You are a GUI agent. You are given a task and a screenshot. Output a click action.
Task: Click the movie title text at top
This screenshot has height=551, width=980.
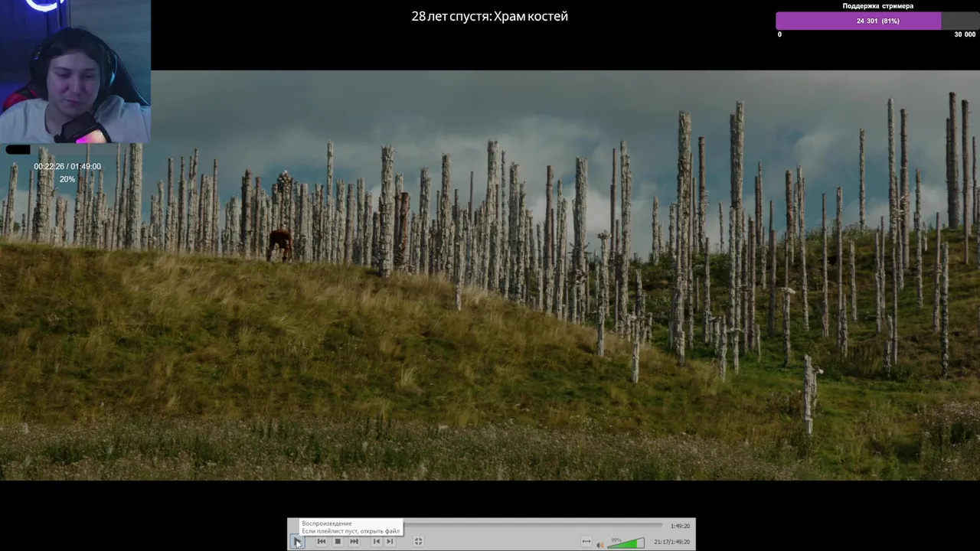coord(490,16)
